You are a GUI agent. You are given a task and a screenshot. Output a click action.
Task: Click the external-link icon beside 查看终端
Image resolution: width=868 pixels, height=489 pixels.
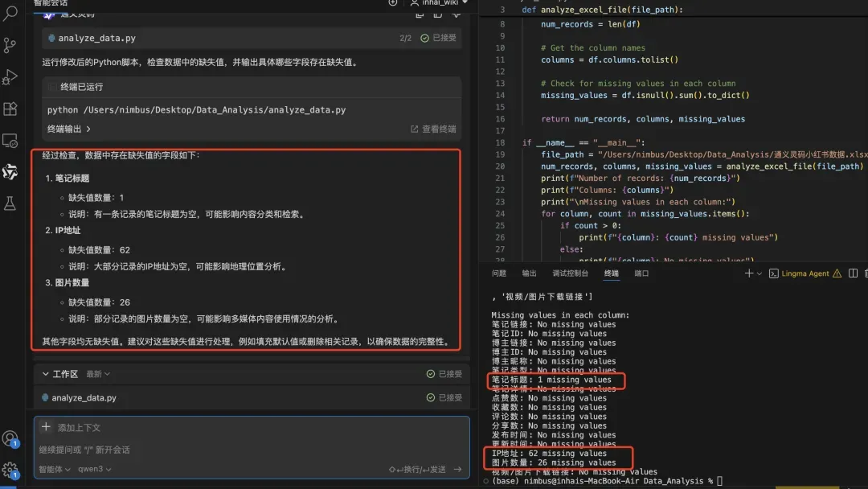pyautogui.click(x=414, y=129)
